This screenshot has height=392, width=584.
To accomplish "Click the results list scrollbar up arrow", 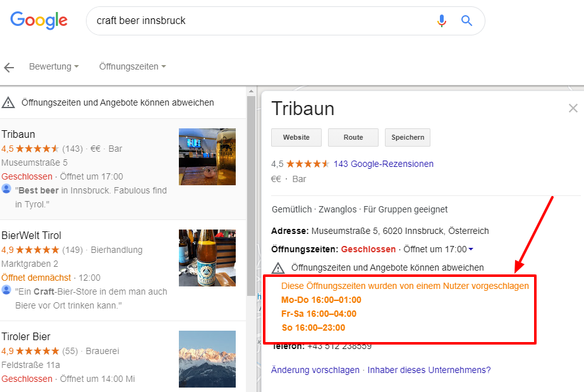I will (251, 91).
